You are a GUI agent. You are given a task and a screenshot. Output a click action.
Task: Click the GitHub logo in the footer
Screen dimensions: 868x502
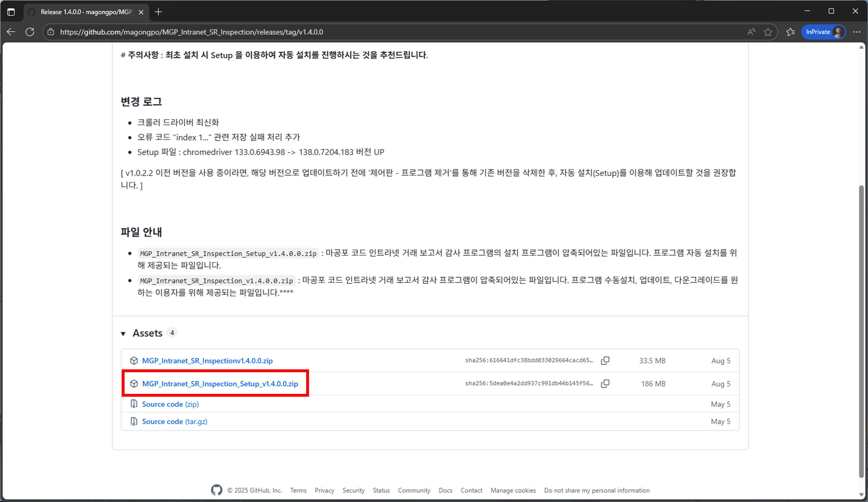click(217, 490)
